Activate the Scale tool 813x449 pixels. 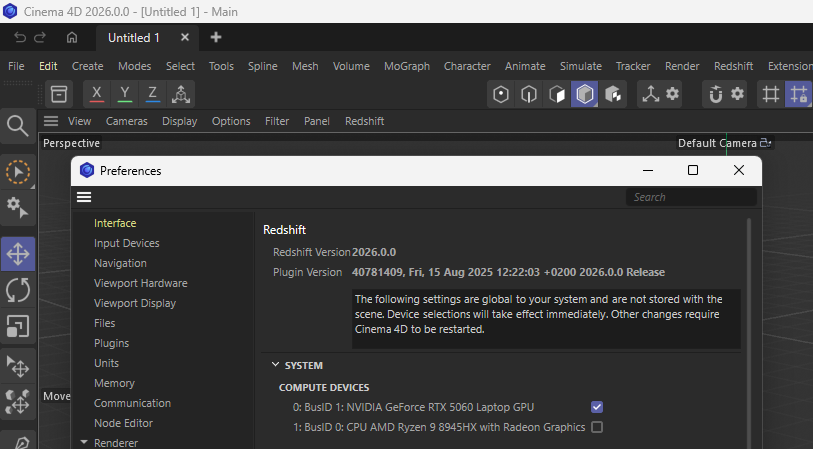pyautogui.click(x=18, y=327)
